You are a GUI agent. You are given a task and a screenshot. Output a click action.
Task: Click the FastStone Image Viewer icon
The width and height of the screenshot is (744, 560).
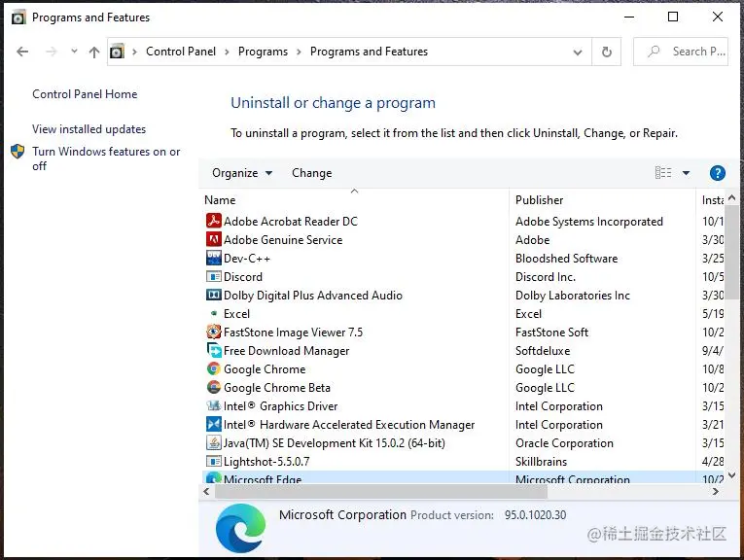214,332
